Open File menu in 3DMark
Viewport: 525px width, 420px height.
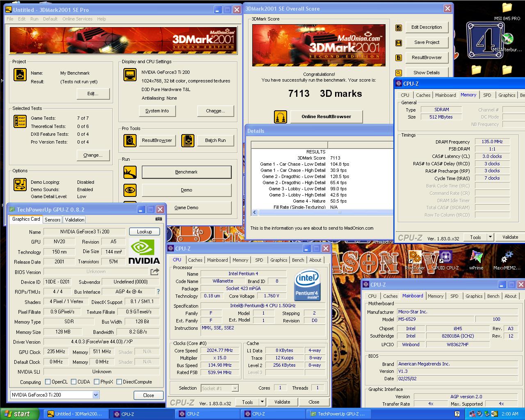pos(10,19)
